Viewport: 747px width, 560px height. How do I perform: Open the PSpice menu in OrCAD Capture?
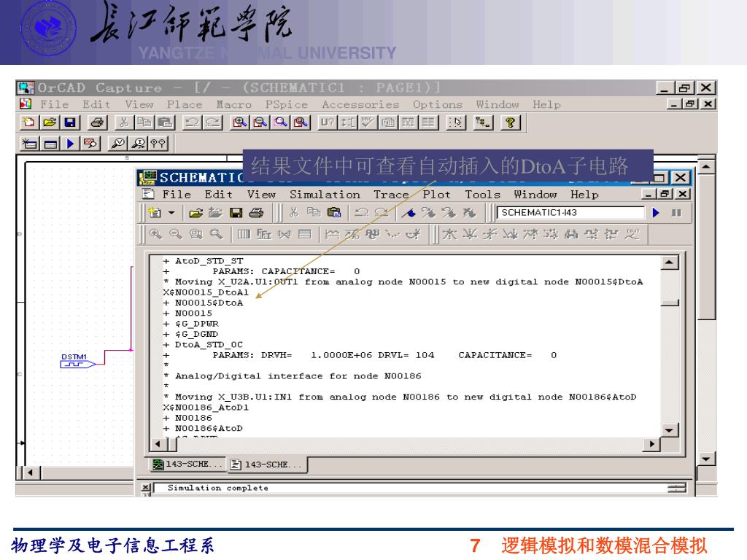(x=286, y=104)
